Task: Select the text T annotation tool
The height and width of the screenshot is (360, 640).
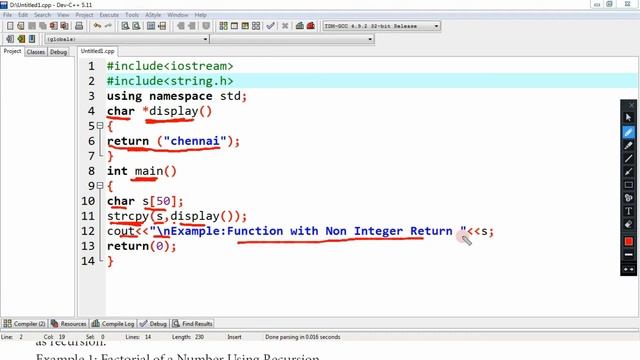Action: 629,211
